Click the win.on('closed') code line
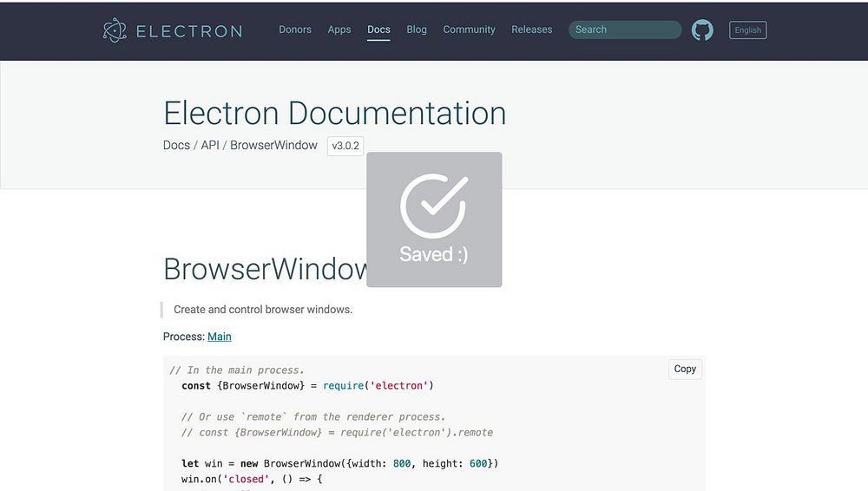This screenshot has height=491, width=868. (252, 479)
